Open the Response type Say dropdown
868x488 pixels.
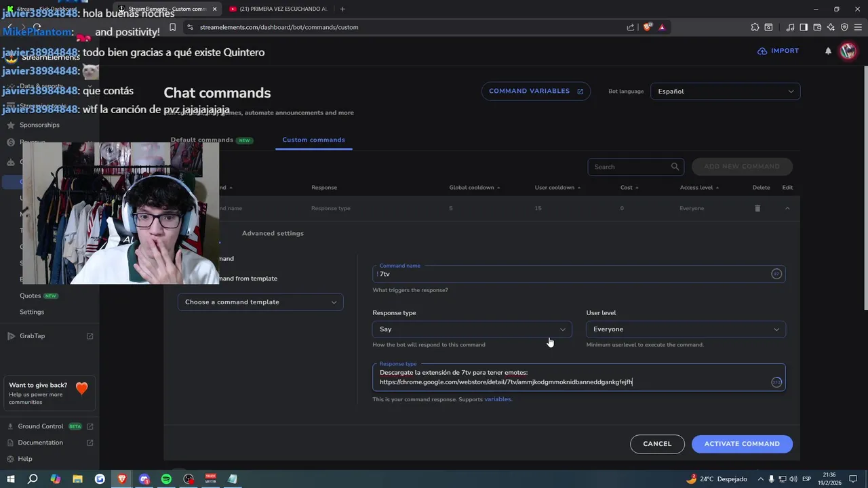pyautogui.click(x=472, y=329)
